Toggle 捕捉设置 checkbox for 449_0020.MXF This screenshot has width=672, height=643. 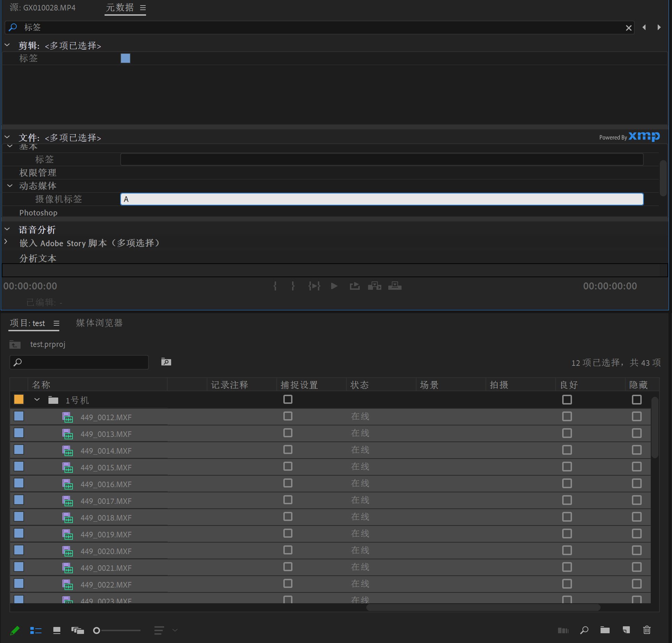(288, 550)
